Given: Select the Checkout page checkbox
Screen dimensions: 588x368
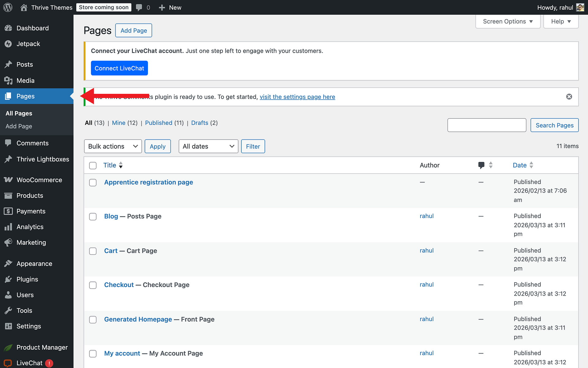Looking at the screenshot, I should (92, 285).
